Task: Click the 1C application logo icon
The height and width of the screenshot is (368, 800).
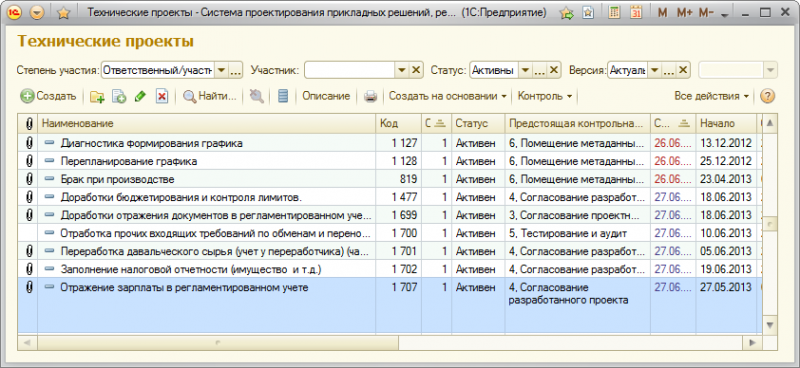Action: (x=15, y=13)
